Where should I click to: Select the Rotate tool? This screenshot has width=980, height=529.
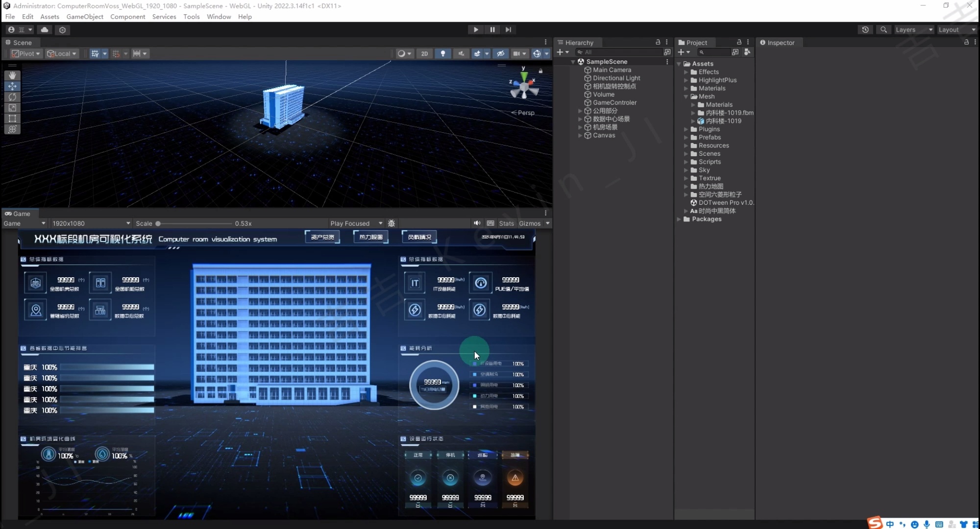tap(12, 97)
